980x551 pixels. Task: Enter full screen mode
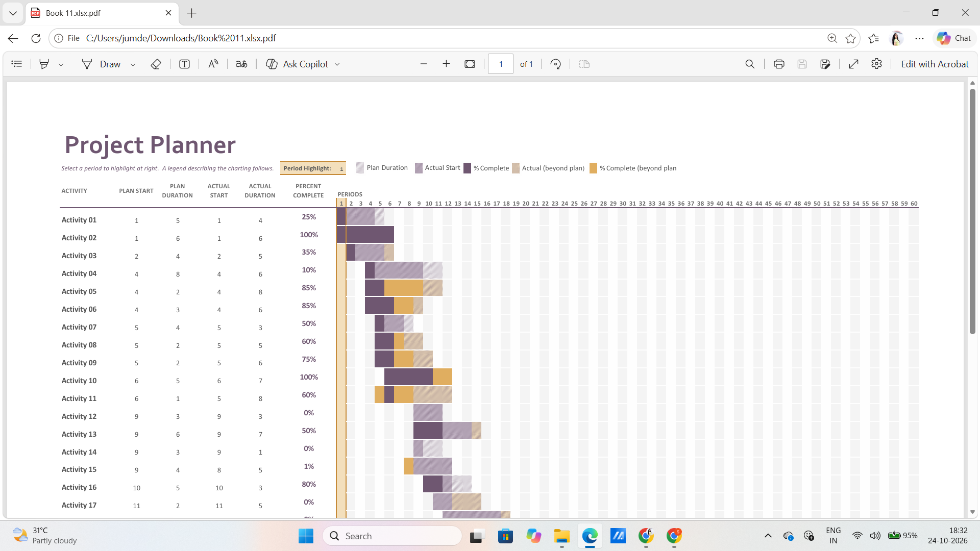coord(853,64)
